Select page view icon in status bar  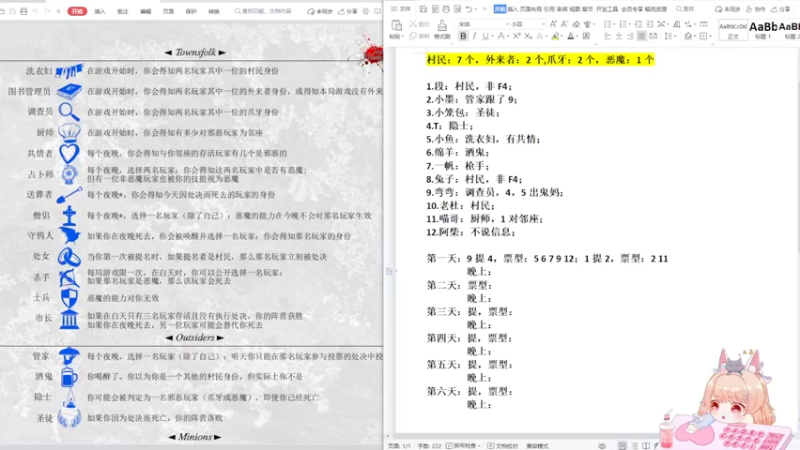pyautogui.click(x=622, y=445)
